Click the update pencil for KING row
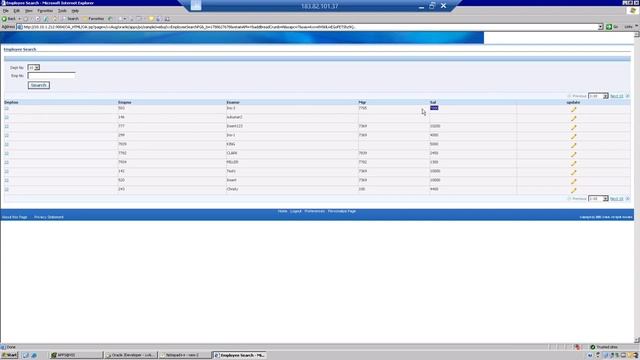Screen dimensions: 640x360 (x=573, y=145)
